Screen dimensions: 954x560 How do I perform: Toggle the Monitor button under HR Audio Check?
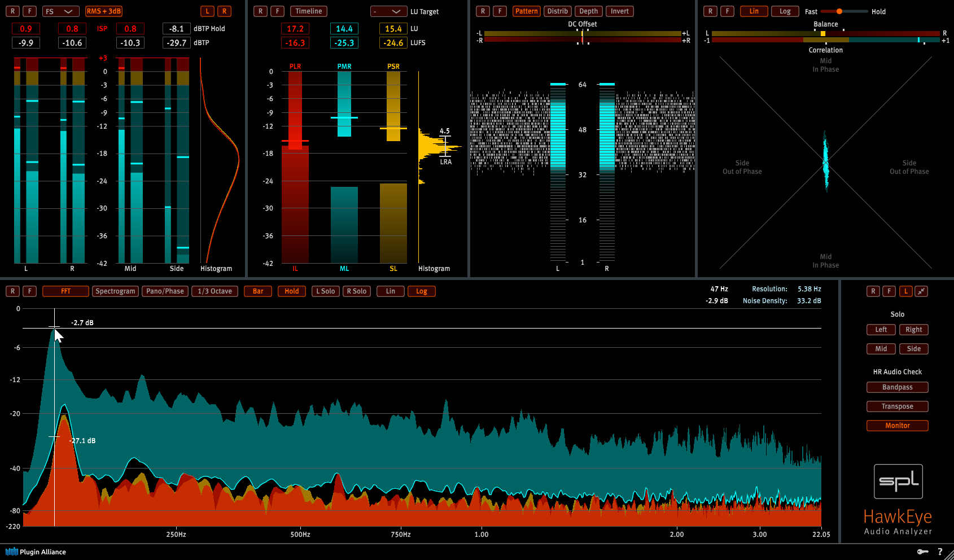tap(897, 426)
